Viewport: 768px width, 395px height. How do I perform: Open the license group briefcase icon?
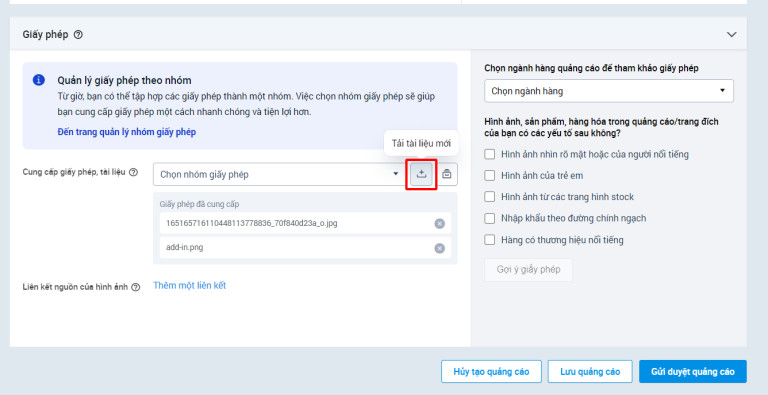point(447,174)
